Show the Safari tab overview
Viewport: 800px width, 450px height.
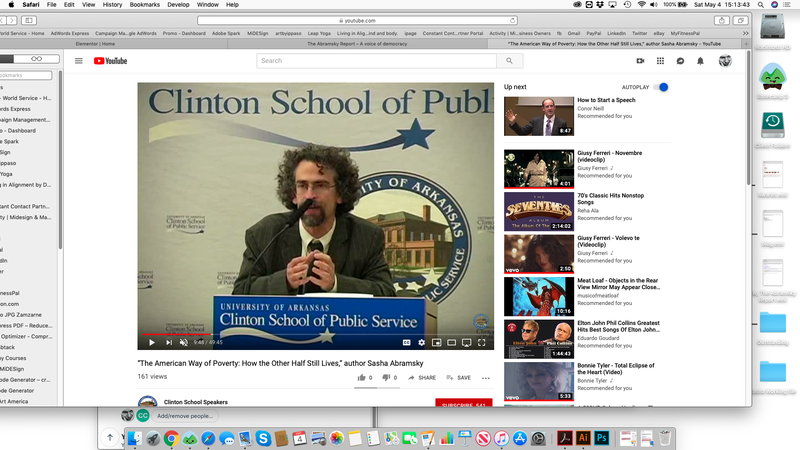(740, 20)
